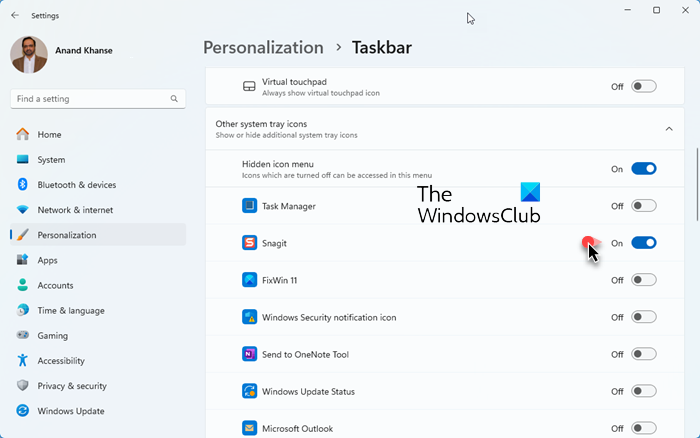Click the Home house icon
Image resolution: width=700 pixels, height=438 pixels.
tap(23, 134)
